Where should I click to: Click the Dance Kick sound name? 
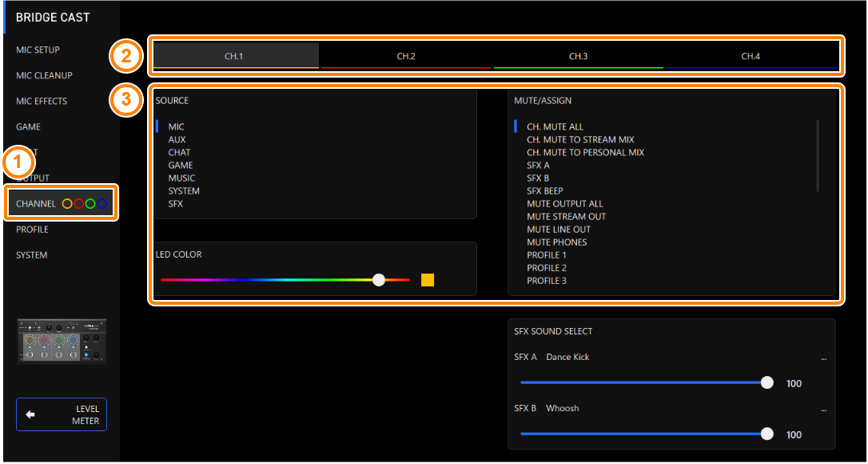tap(567, 357)
